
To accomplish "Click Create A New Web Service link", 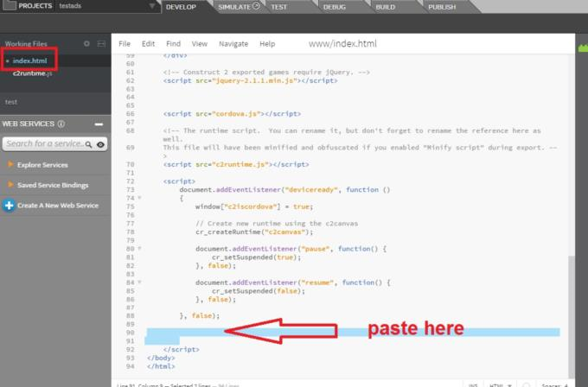I will click(58, 206).
